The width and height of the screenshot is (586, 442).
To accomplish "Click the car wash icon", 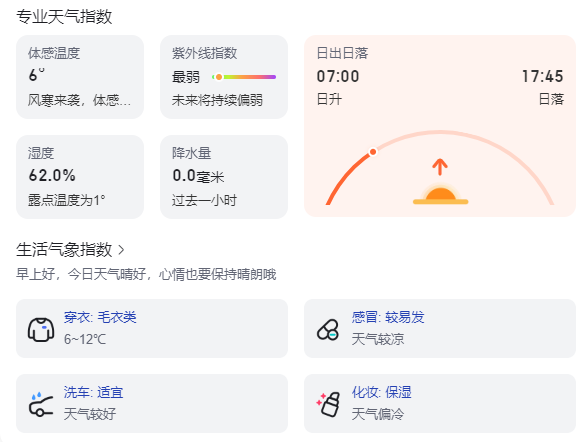I will click(x=41, y=404).
